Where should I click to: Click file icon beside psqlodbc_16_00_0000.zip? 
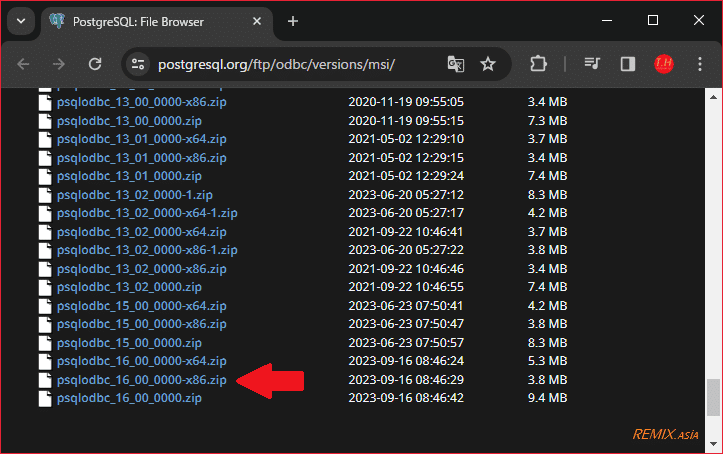(x=45, y=398)
